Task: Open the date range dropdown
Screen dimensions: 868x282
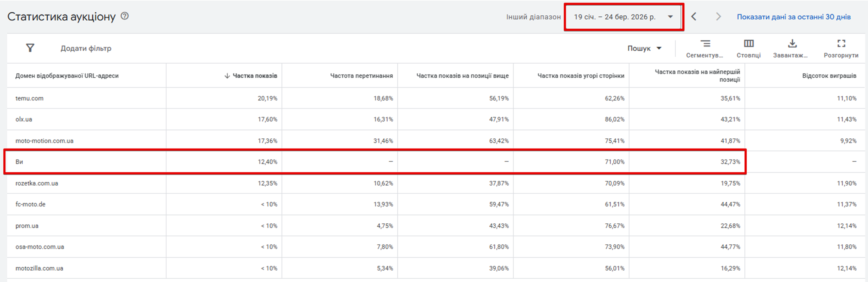Action: click(x=623, y=17)
